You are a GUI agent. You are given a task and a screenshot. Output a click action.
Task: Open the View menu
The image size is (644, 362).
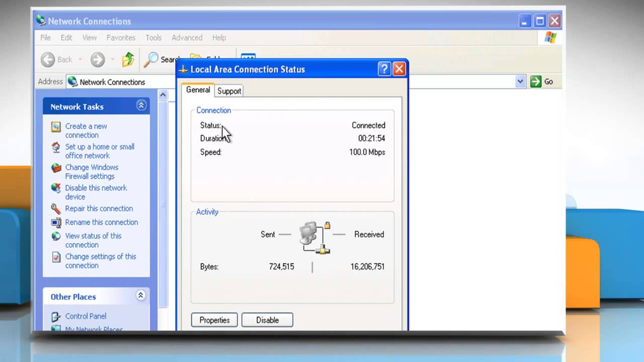(90, 38)
